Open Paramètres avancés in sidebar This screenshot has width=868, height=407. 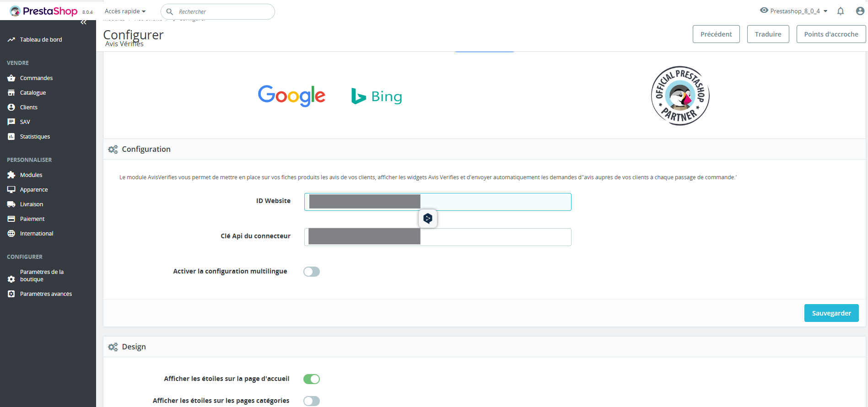coord(46,294)
